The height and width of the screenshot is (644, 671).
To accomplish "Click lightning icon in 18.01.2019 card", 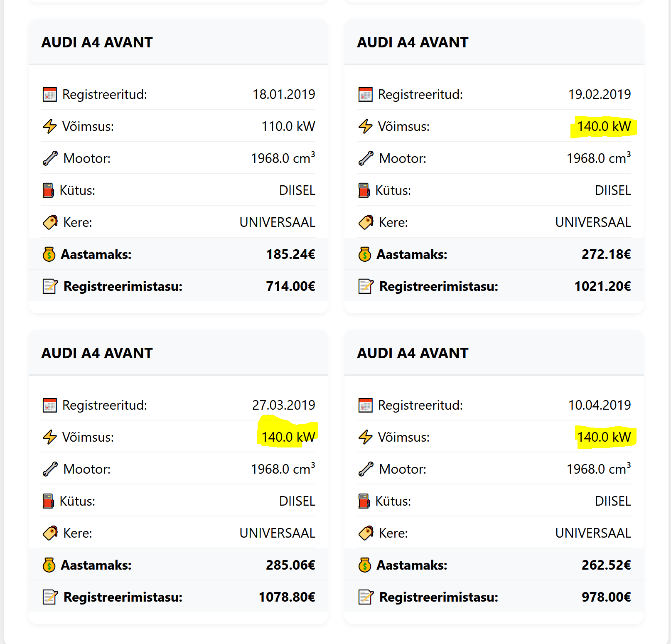I will 49,126.
